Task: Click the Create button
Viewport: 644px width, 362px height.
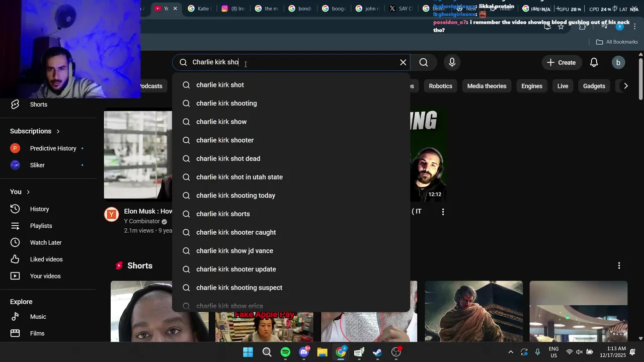Action: (561, 62)
